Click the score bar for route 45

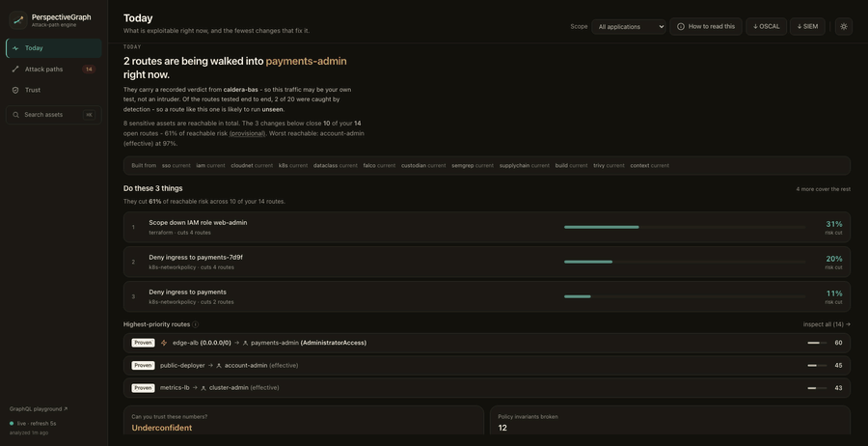tap(817, 366)
